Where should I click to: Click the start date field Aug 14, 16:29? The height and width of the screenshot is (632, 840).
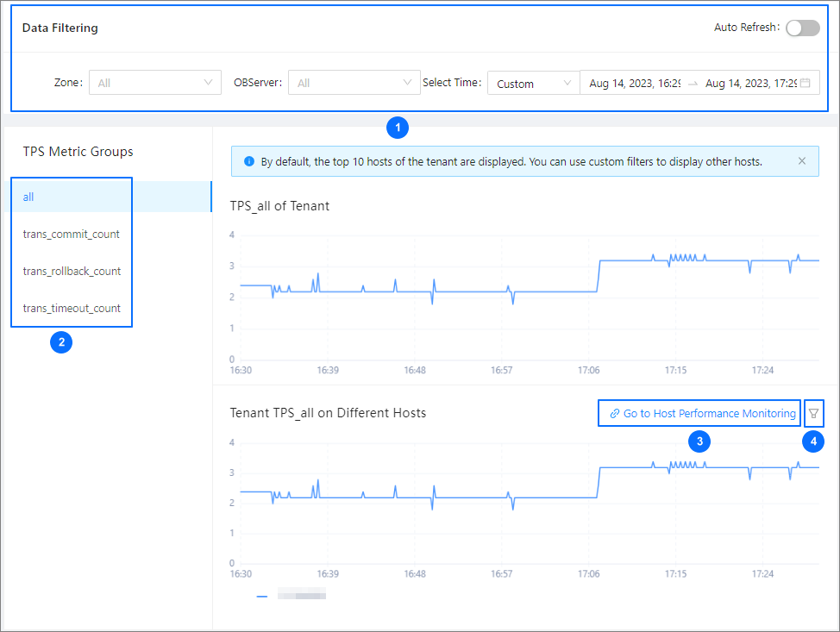pyautogui.click(x=635, y=84)
